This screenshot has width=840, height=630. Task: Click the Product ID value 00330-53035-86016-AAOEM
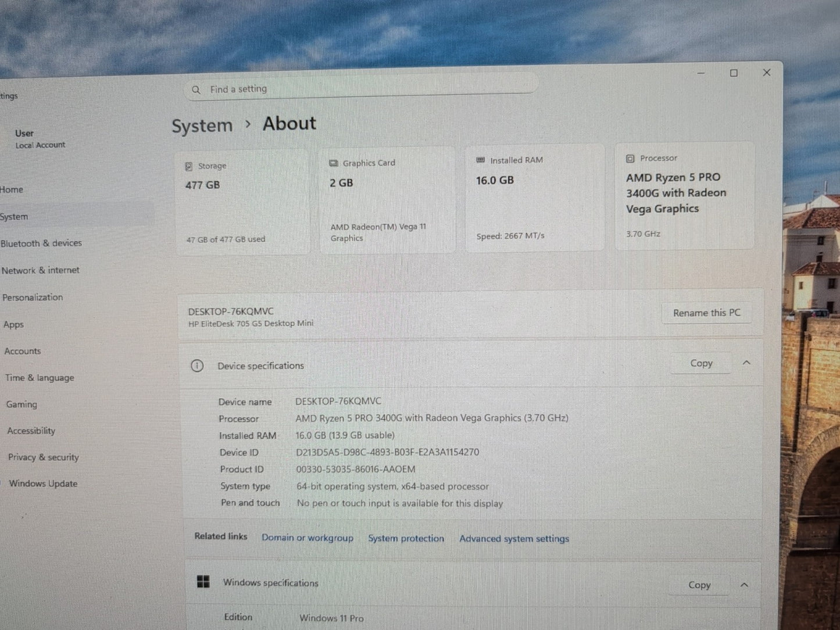(356, 469)
